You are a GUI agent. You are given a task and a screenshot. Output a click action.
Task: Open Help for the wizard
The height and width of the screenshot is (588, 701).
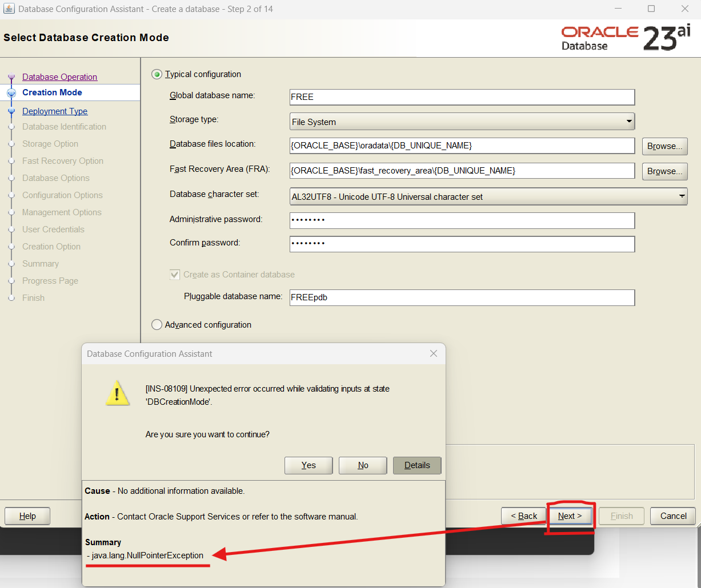pos(27,516)
